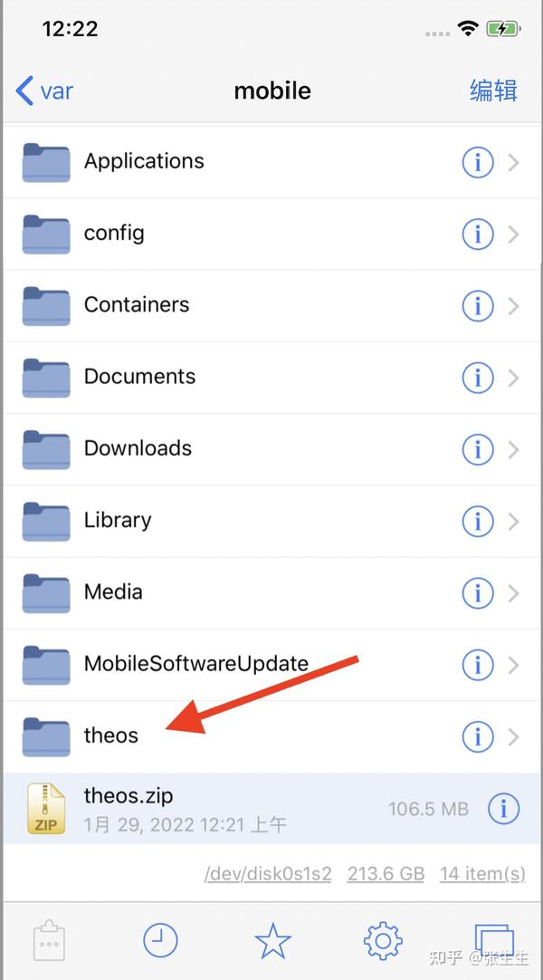The image size is (543, 980).
Task: Tap the 编辑 edit button
Action: click(493, 91)
